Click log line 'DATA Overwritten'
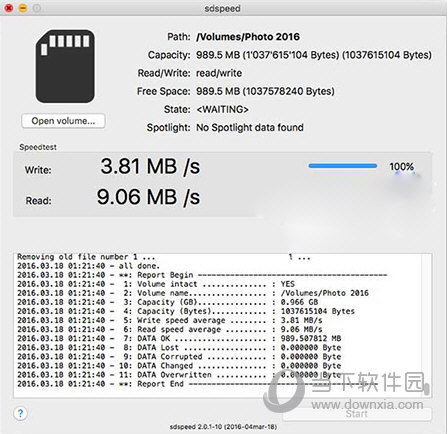The width and height of the screenshot is (448, 434). tap(179, 375)
